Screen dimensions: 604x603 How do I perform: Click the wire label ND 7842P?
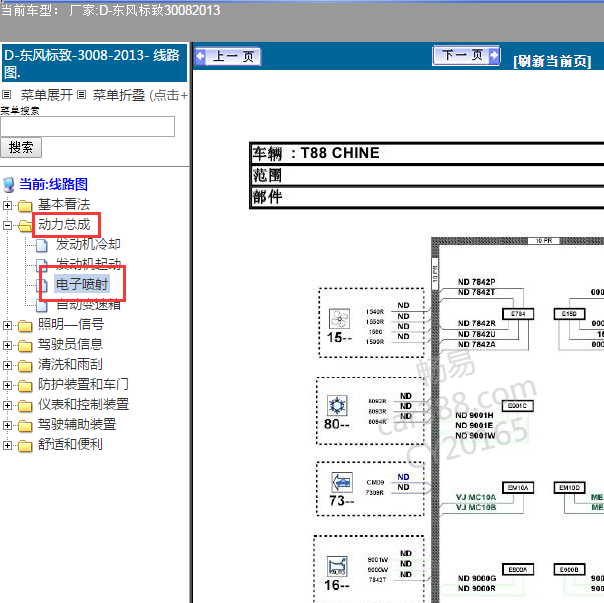coord(476,282)
